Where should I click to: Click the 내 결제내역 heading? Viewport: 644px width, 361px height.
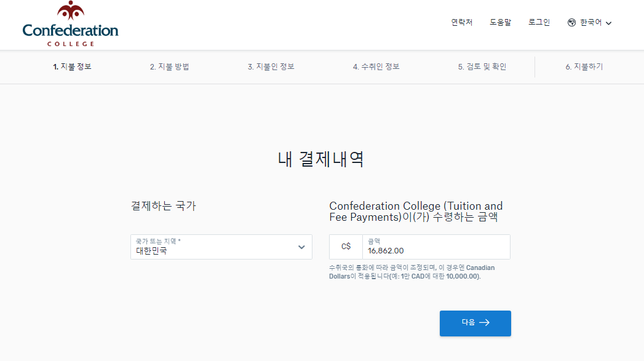[x=320, y=159]
